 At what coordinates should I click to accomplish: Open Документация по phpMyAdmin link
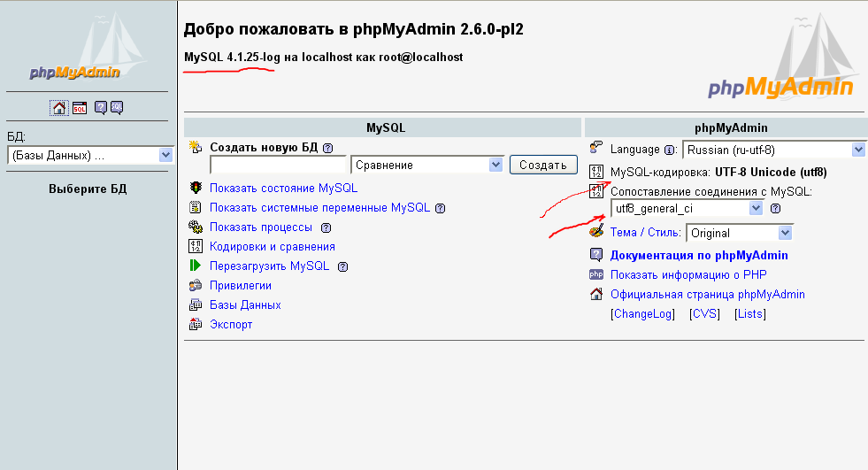(x=699, y=255)
